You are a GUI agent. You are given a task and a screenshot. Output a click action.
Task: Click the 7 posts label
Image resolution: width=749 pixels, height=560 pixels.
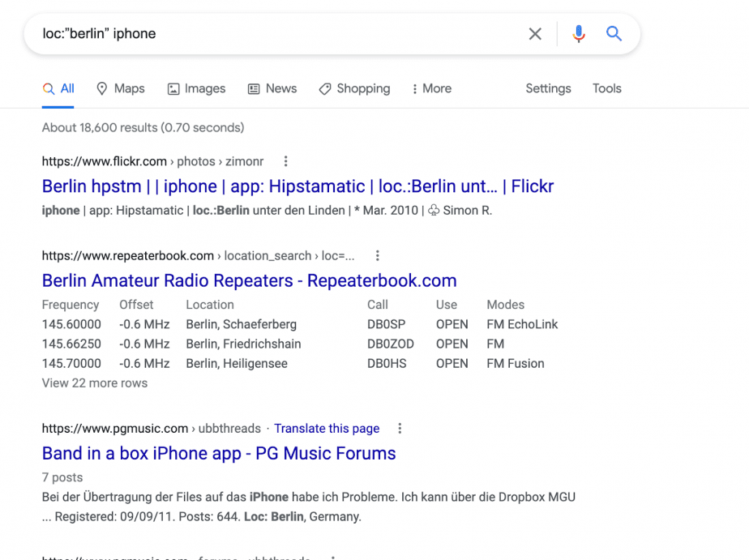pyautogui.click(x=62, y=477)
